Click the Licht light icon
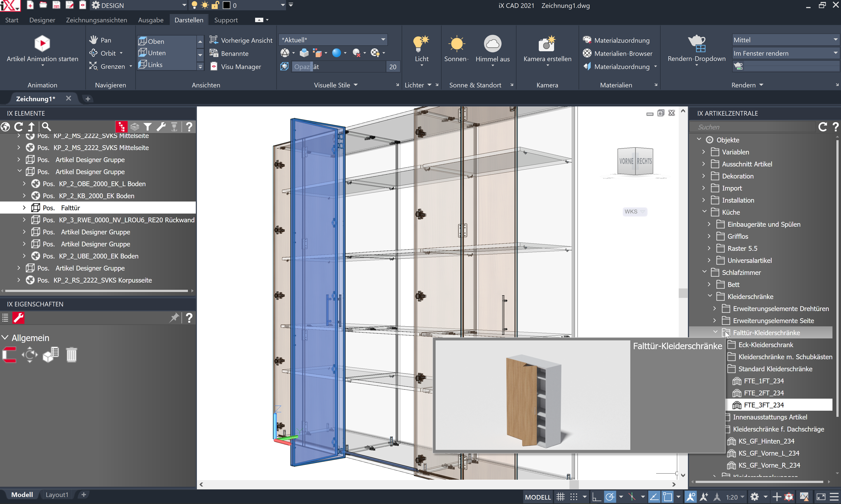The width and height of the screenshot is (841, 504). (x=421, y=43)
